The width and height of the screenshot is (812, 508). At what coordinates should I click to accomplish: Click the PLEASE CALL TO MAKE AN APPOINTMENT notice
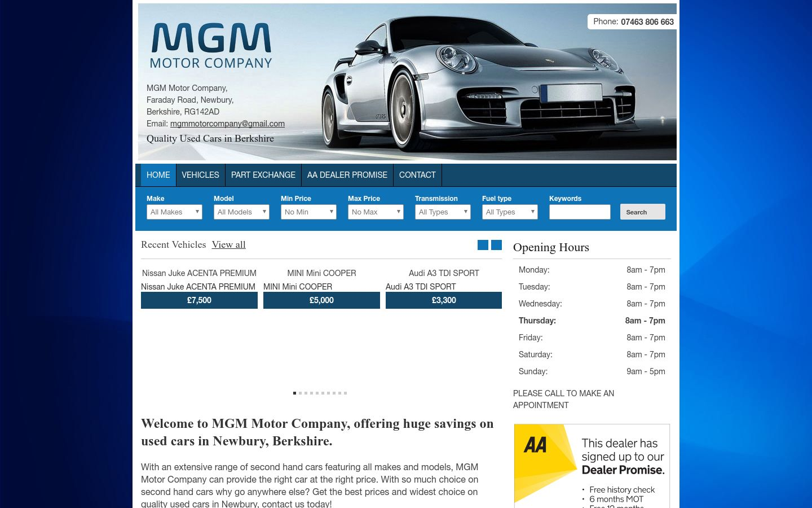tap(564, 399)
